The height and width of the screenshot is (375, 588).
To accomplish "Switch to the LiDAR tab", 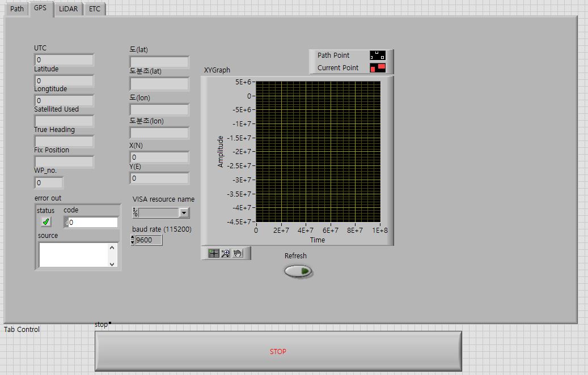I will tap(68, 8).
